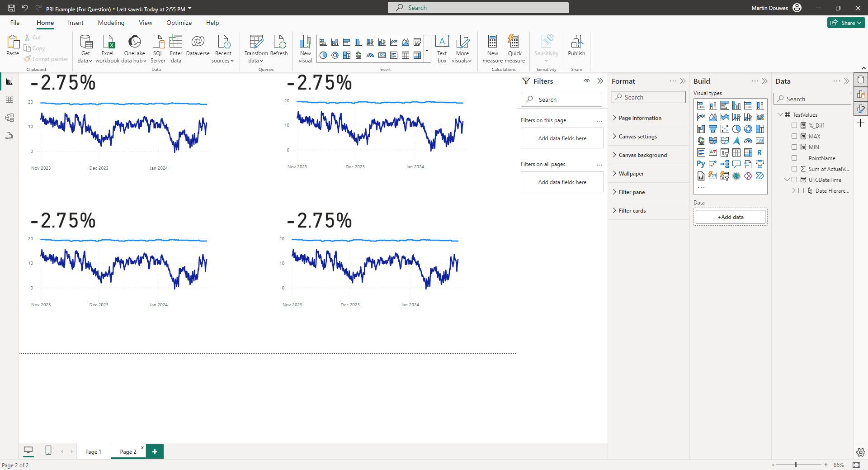
Task: Switch to mobile layout view
Action: point(48,450)
